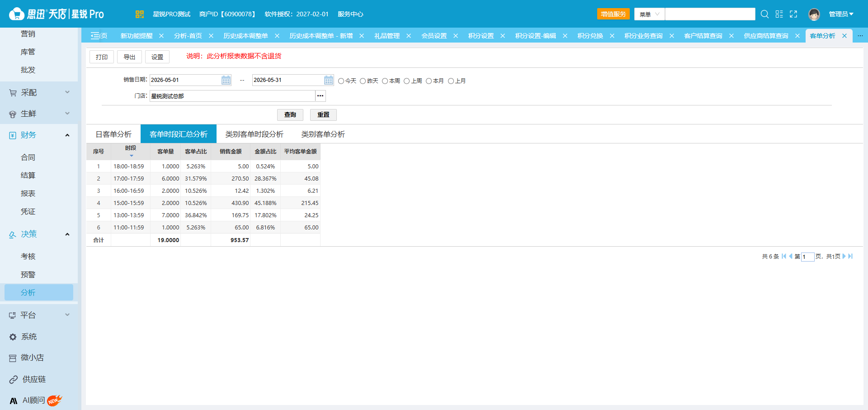Open calendar picker for start date

tap(226, 80)
